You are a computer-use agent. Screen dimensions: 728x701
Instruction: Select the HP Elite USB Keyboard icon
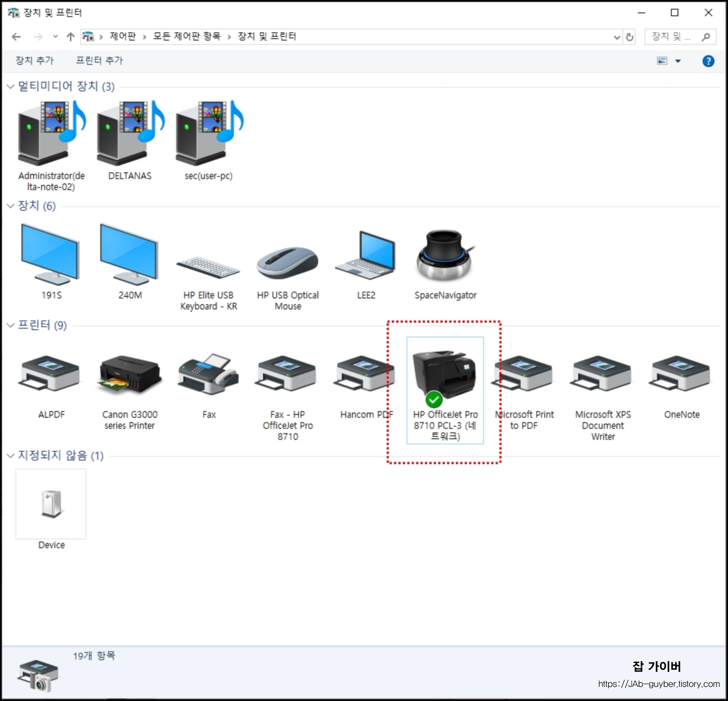pos(208,267)
